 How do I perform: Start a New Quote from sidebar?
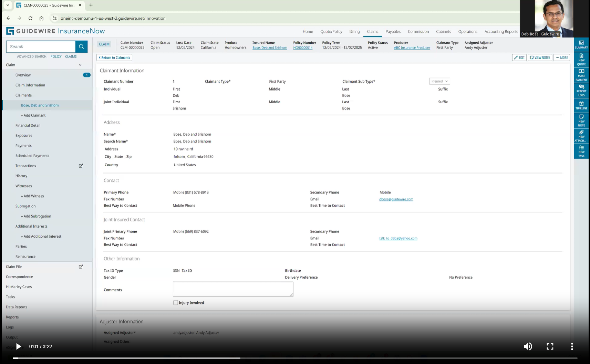coord(581,60)
